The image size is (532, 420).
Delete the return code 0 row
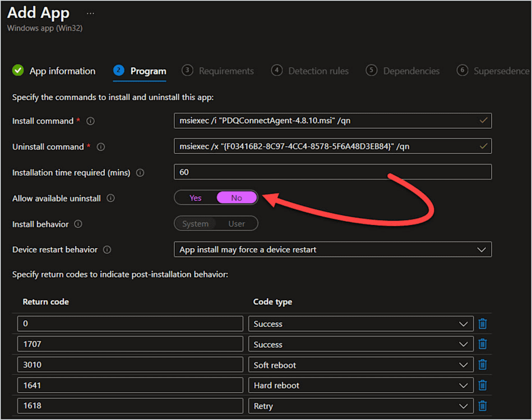(x=483, y=324)
